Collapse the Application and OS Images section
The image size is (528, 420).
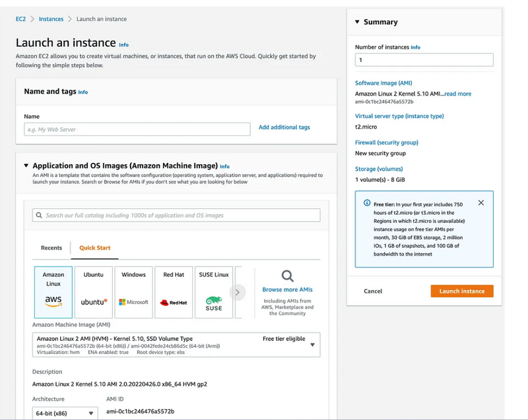point(26,166)
